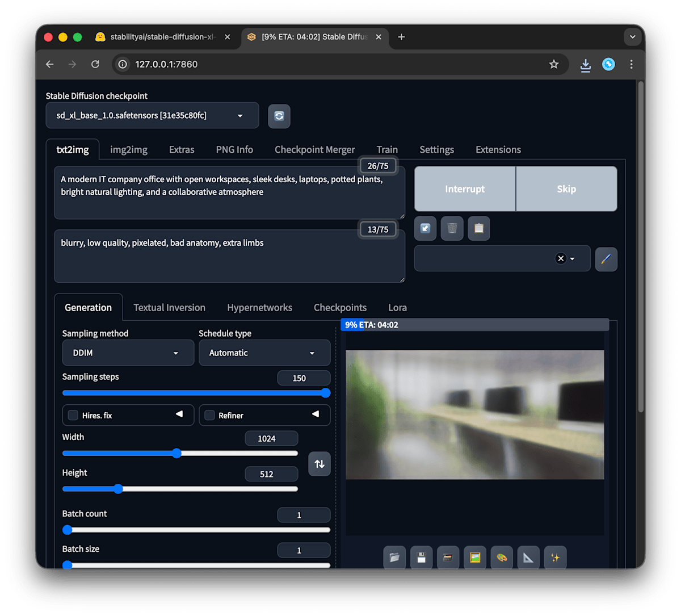Click the Height slider handle
Image resolution: width=681 pixels, height=616 pixels.
tap(118, 489)
